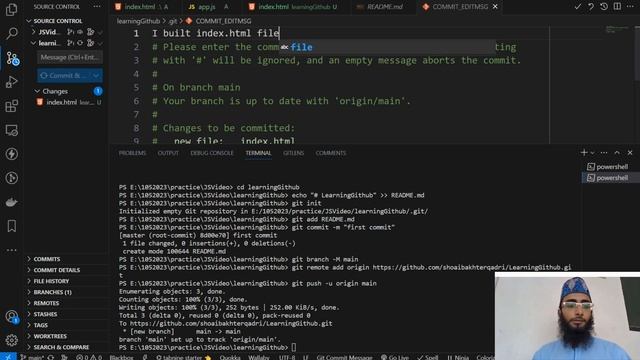Open the timeline history icon in the editor title bar
Image resolution: width=640 pixels, height=360 pixels.
pos(604,7)
